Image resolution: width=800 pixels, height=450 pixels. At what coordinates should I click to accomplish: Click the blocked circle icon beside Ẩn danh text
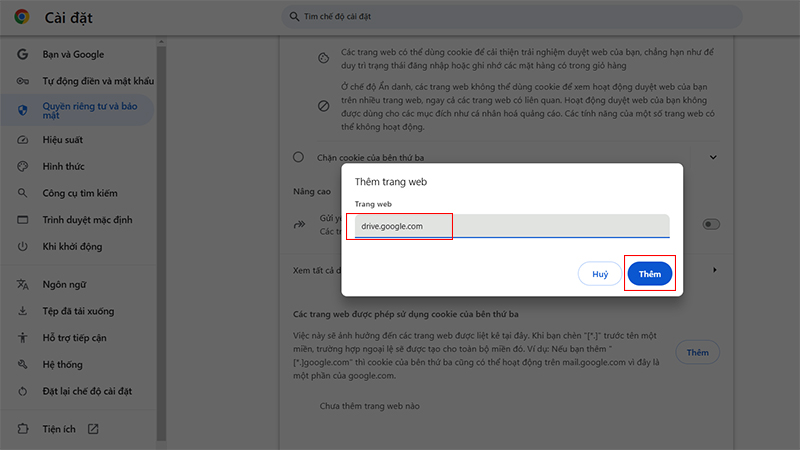(323, 106)
